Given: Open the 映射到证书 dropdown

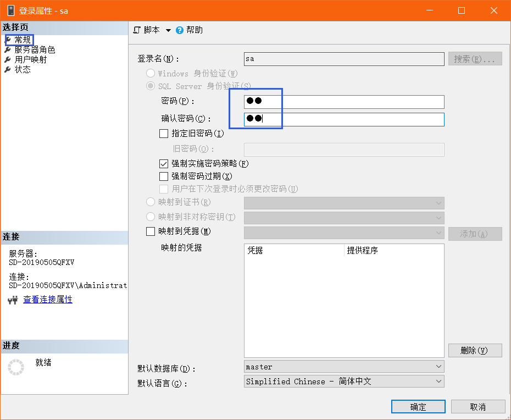Looking at the screenshot, I should 344,203.
